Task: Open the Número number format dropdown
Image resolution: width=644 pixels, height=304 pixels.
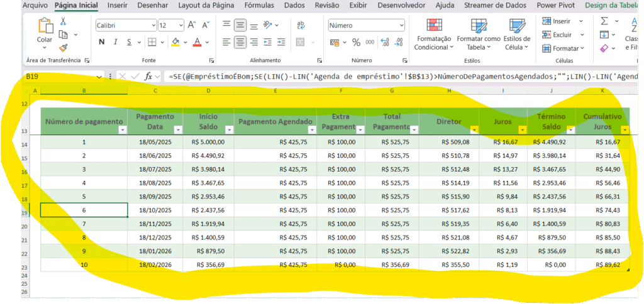Action: click(x=401, y=25)
